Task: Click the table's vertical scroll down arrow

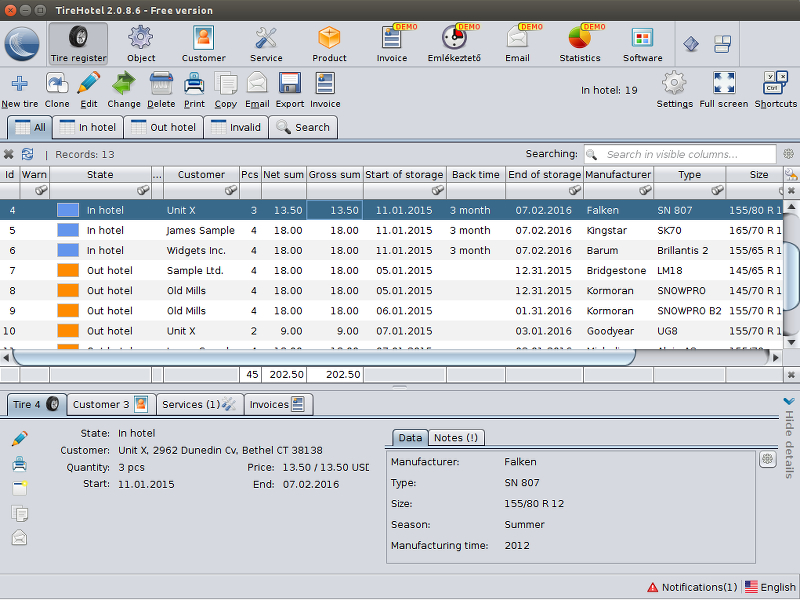Action: 791,342
